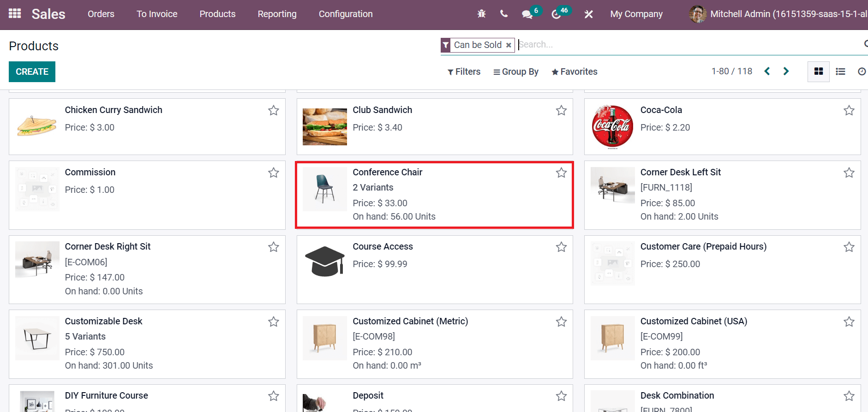868x412 pixels.
Task: Click the 1-80 / 118 pager text
Action: coord(732,71)
